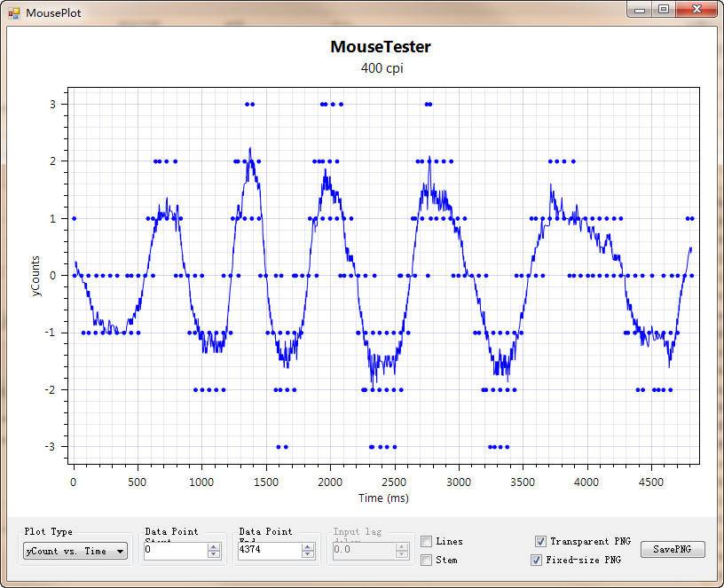The height and width of the screenshot is (588, 724).
Task: Enable the Stem checkbox
Action: (427, 561)
